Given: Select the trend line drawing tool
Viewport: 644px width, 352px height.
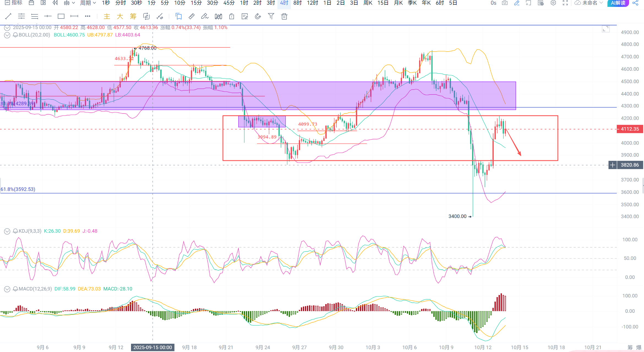Looking at the screenshot, I should pyautogui.click(x=8, y=17).
